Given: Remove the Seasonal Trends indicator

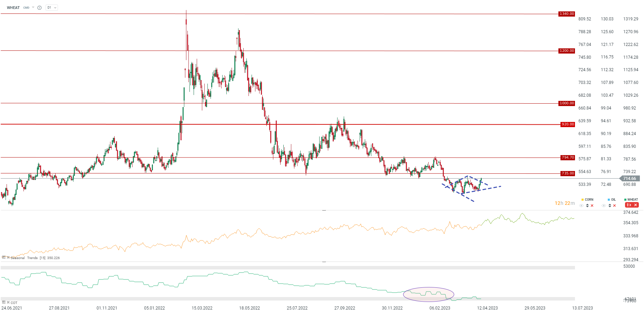Looking at the screenshot, I should (x=8, y=257).
